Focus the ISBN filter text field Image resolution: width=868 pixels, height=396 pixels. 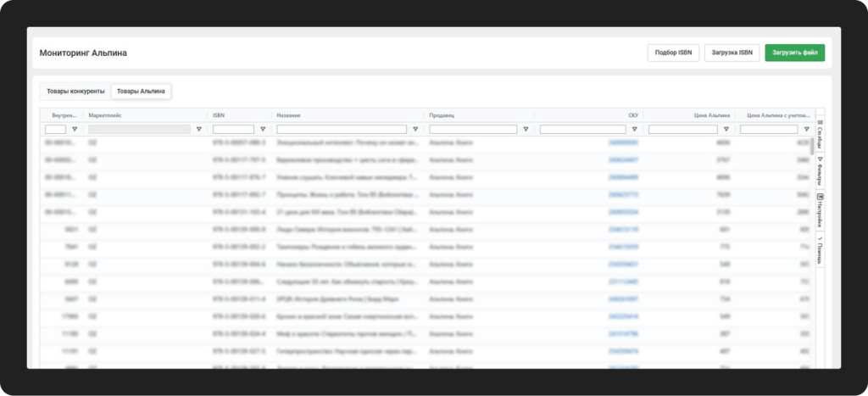click(x=233, y=130)
